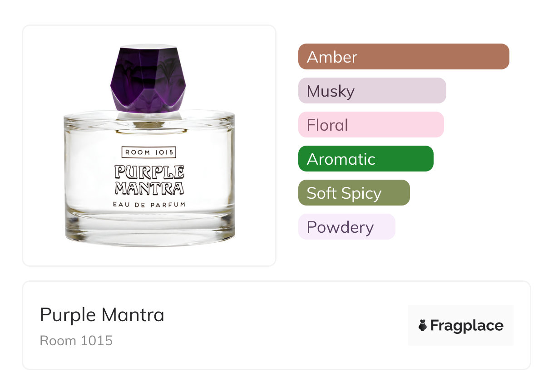553x392 pixels.
Task: Click the top-left corner of the image card
Action: 26,29
